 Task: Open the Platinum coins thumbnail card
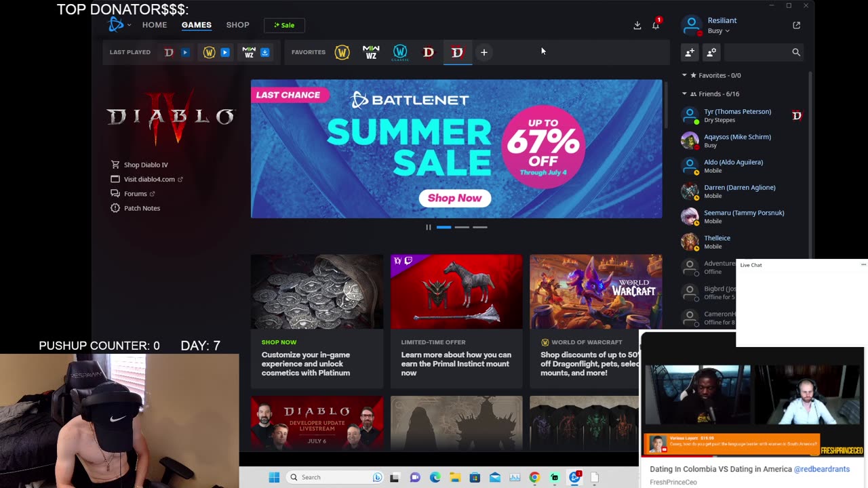click(317, 291)
